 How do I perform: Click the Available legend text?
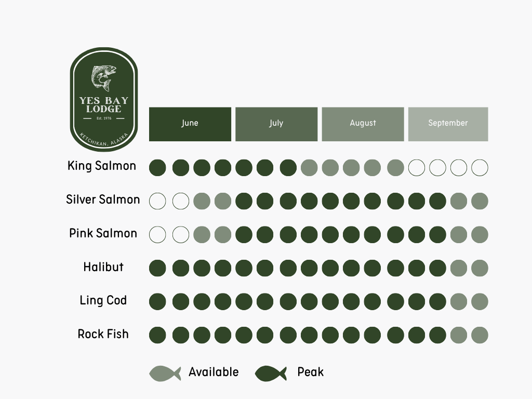214,372
